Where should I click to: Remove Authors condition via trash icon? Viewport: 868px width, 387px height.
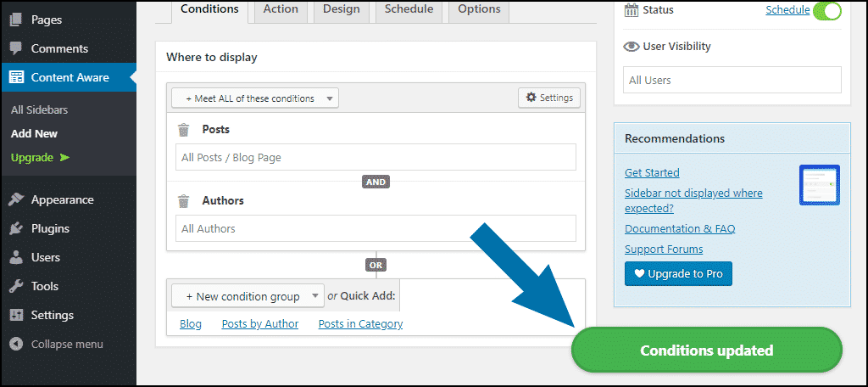click(x=183, y=200)
